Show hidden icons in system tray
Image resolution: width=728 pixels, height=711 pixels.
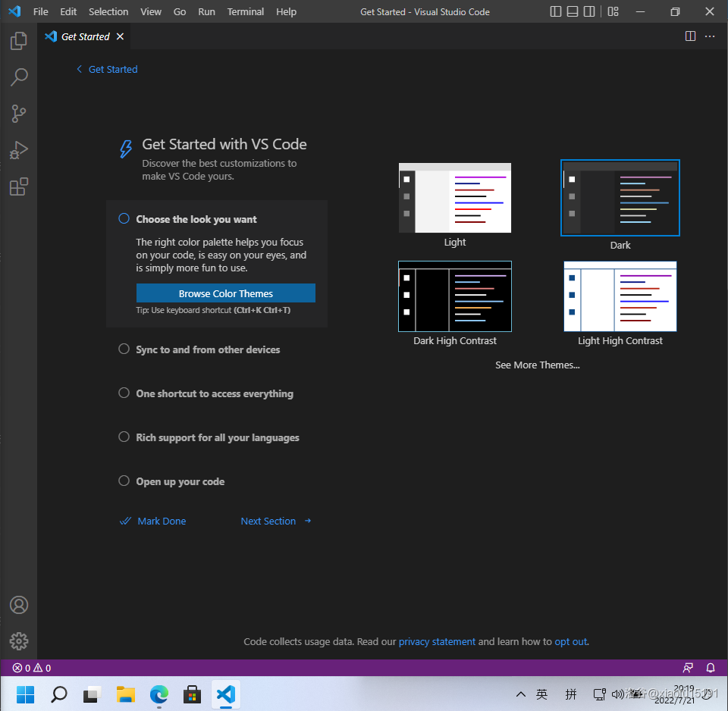click(x=521, y=694)
